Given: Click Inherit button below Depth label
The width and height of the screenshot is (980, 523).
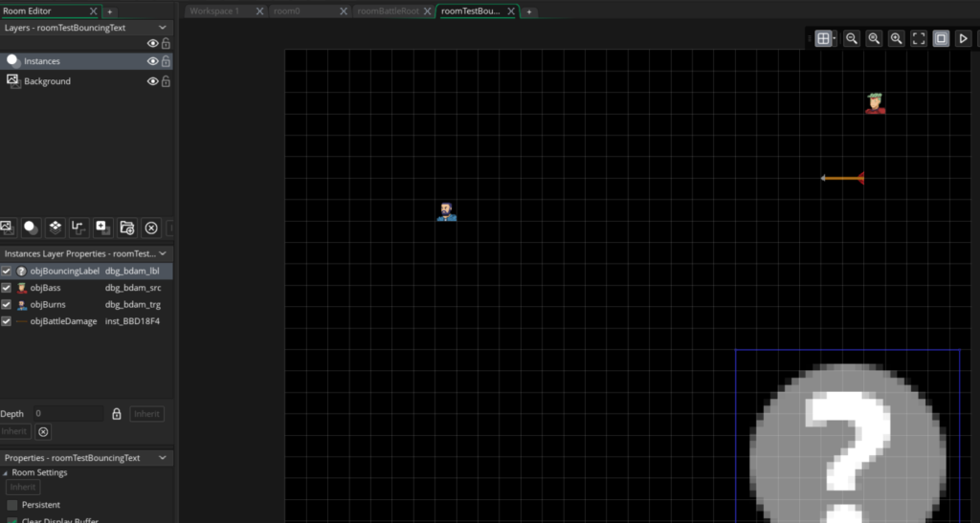Looking at the screenshot, I should (14, 431).
